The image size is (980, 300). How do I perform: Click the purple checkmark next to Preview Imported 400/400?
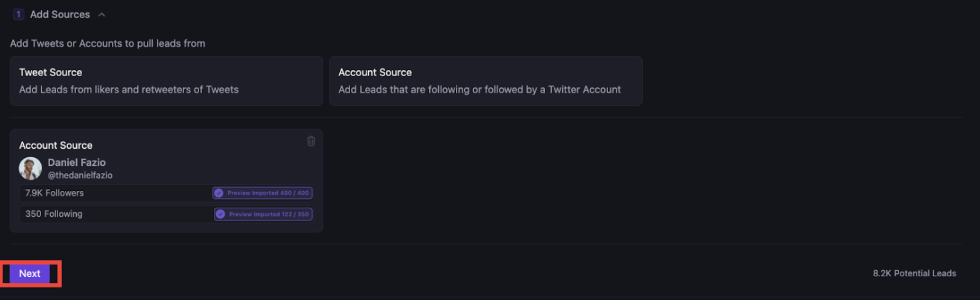(x=220, y=193)
